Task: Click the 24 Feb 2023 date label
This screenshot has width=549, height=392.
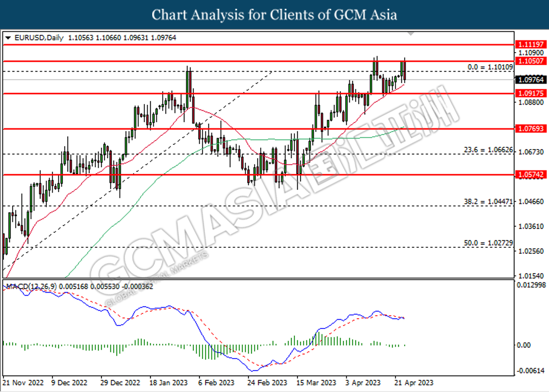Action: (267, 383)
